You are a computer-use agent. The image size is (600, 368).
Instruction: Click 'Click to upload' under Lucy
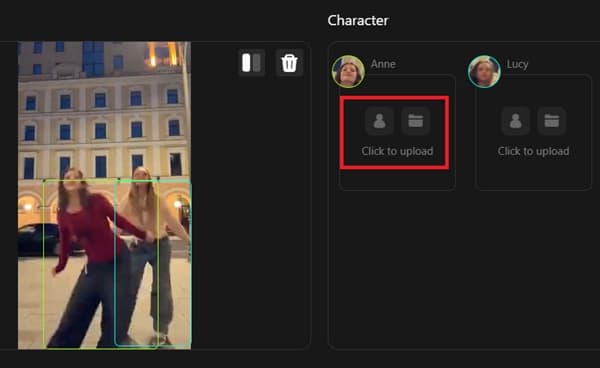coord(533,151)
